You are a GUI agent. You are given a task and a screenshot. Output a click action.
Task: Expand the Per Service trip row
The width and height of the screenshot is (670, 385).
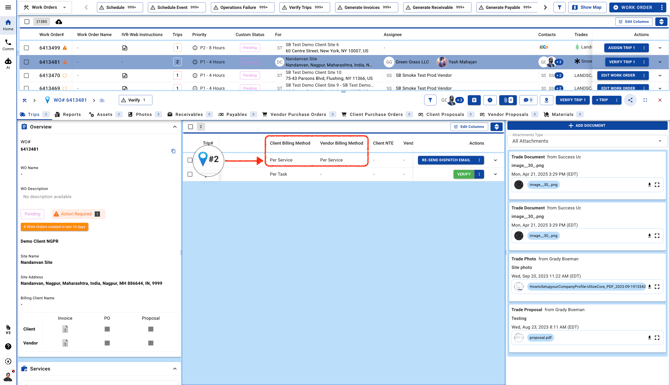(495, 160)
